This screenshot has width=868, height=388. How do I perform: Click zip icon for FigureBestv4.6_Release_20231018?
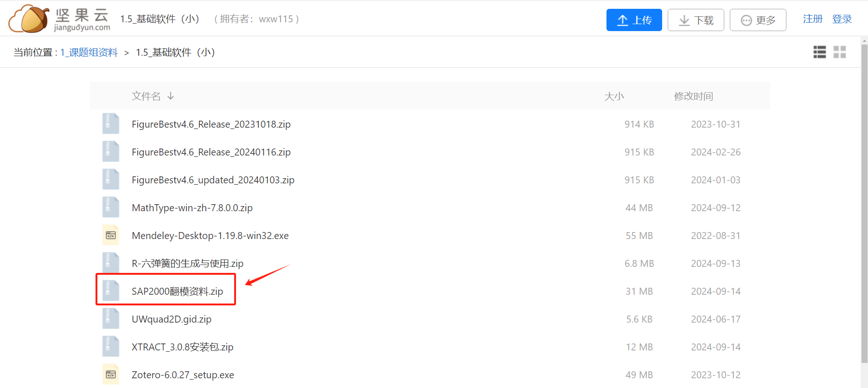111,124
